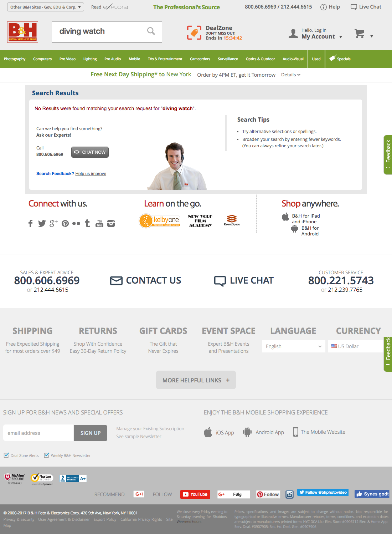
Task: Click the DealZone tag icon
Action: point(194,33)
